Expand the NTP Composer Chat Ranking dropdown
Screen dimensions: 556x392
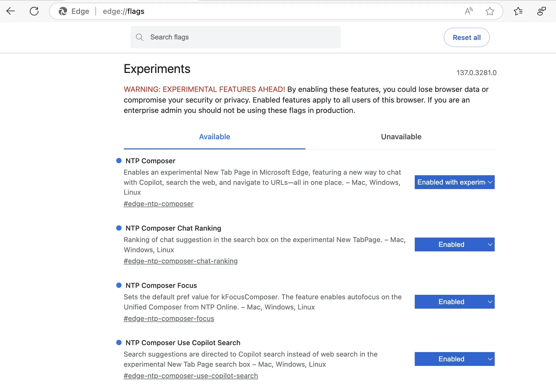tap(454, 244)
